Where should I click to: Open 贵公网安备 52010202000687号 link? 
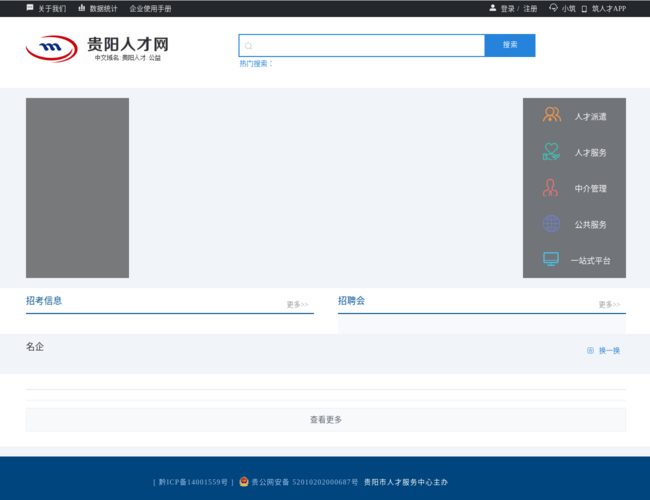click(x=305, y=482)
